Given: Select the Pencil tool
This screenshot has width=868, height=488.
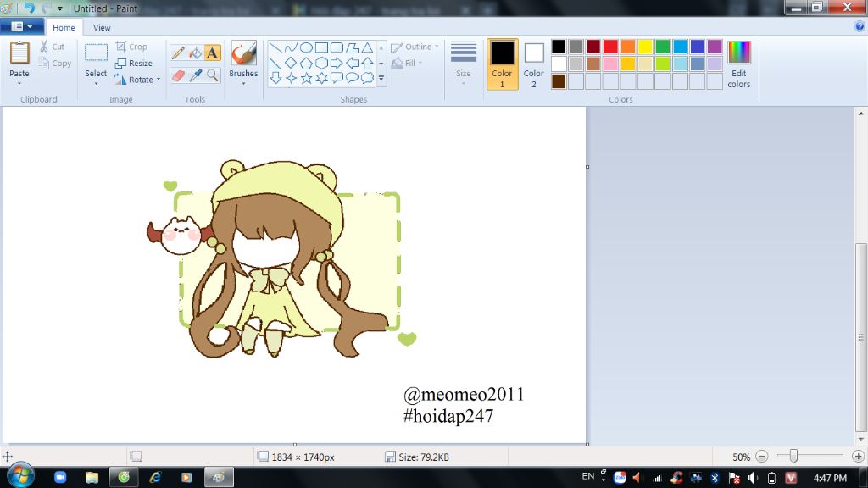Looking at the screenshot, I should tap(178, 53).
